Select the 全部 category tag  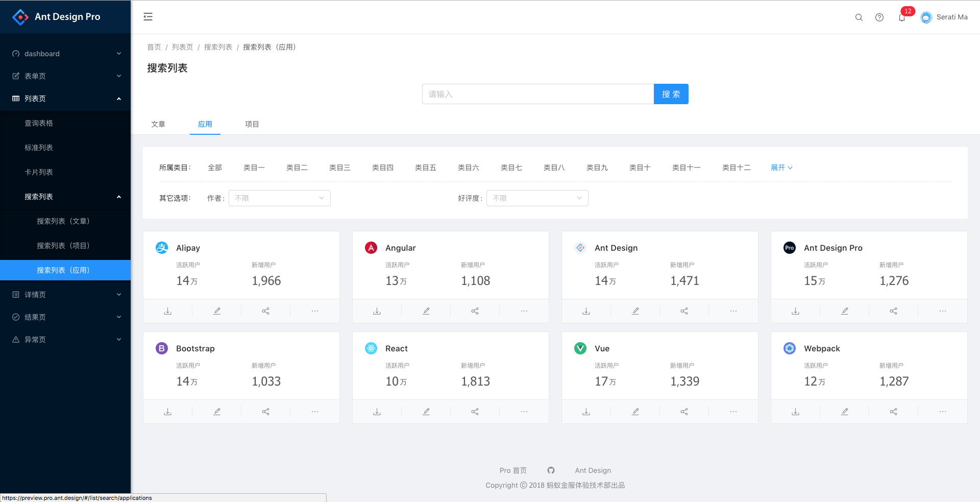click(215, 168)
